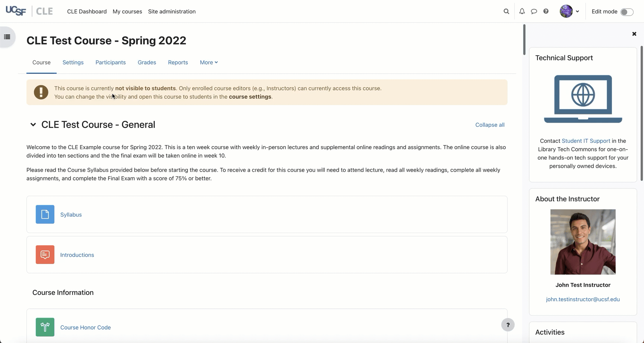This screenshot has width=644, height=343.
Task: Click the John Test Instructor name
Action: (583, 285)
